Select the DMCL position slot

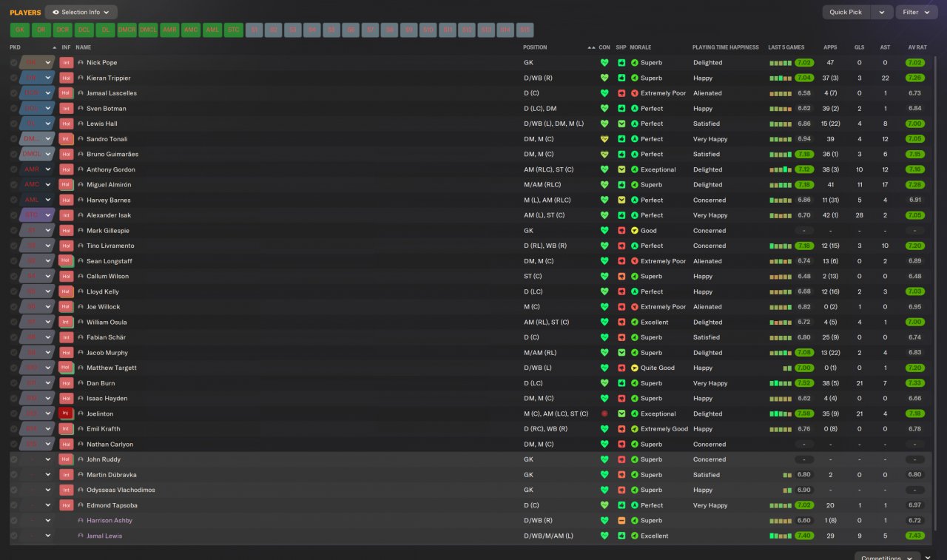pos(149,30)
